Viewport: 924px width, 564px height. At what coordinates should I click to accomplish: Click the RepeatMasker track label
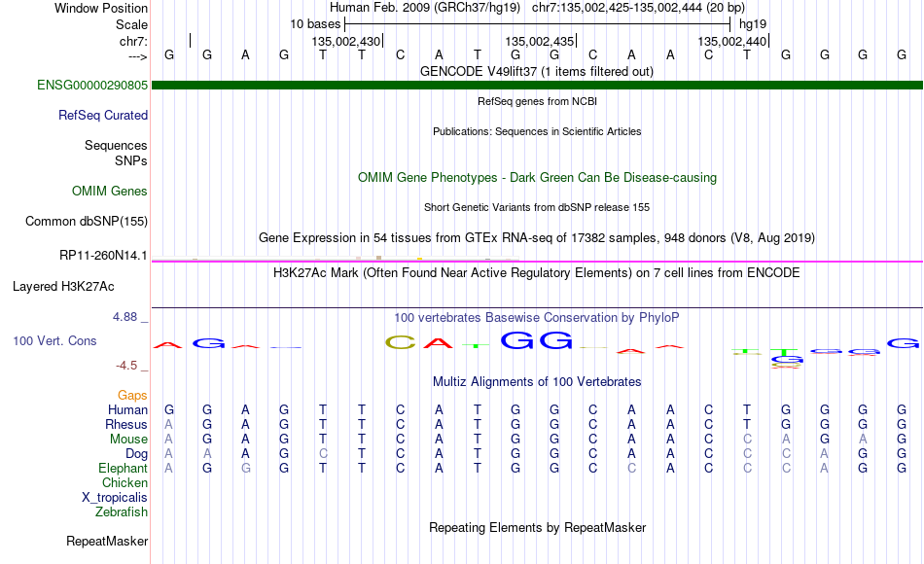[107, 541]
